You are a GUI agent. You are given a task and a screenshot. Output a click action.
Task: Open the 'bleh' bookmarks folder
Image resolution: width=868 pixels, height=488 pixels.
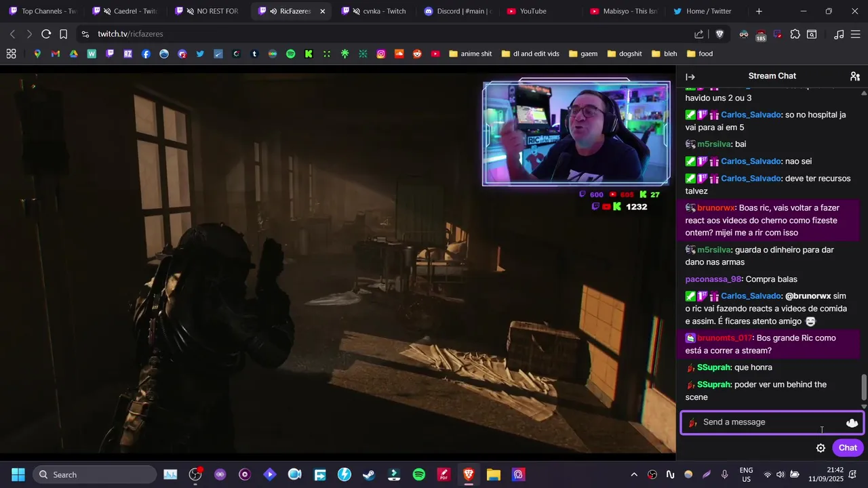tap(664, 54)
